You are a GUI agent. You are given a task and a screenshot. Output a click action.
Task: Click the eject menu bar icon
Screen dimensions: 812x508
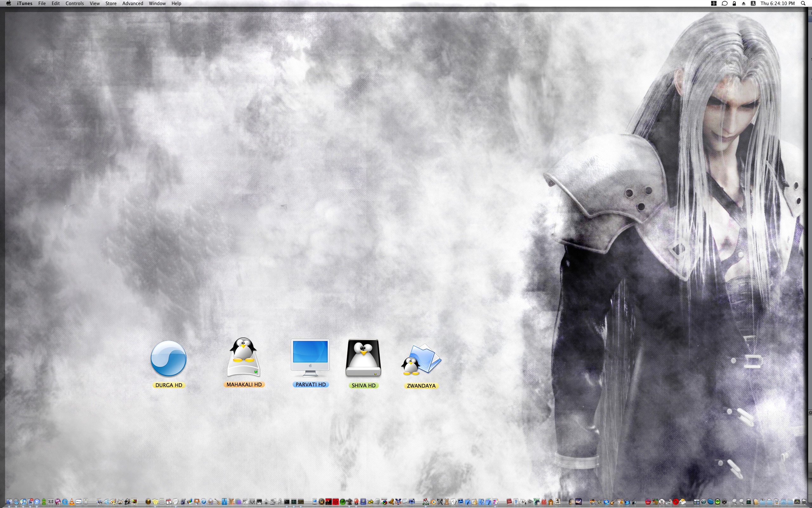pyautogui.click(x=743, y=3)
